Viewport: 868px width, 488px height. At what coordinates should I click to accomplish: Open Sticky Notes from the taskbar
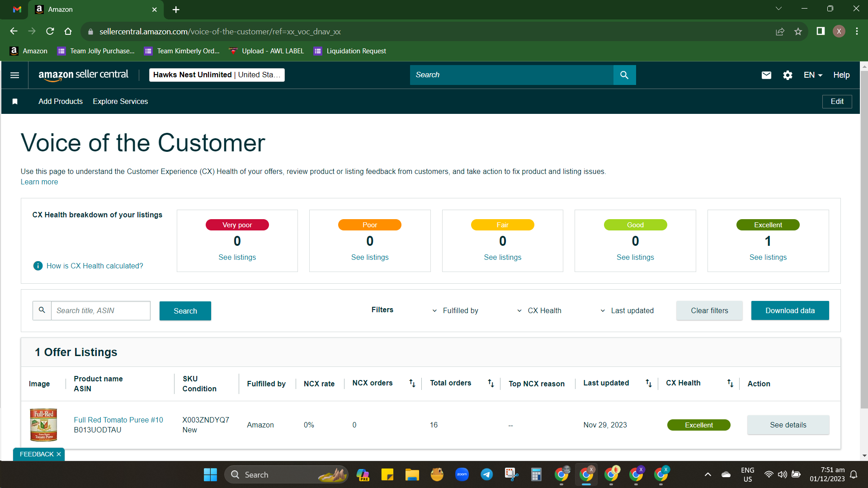point(387,474)
